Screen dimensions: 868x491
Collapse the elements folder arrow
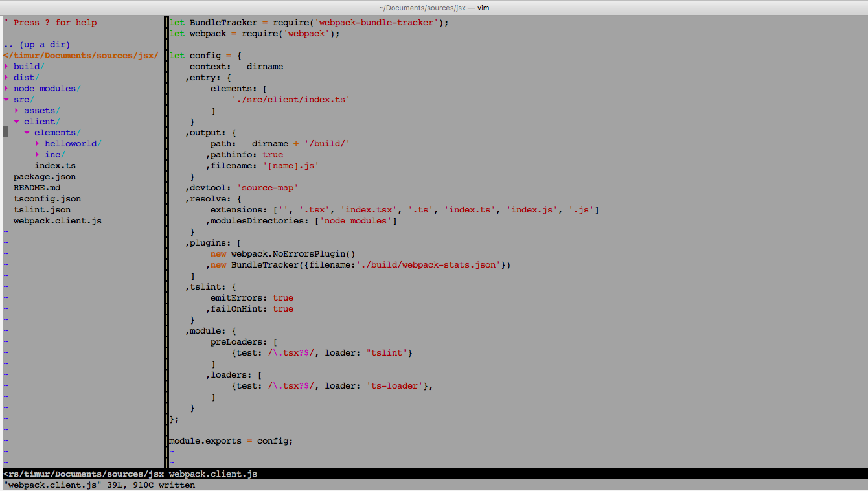[x=27, y=133]
